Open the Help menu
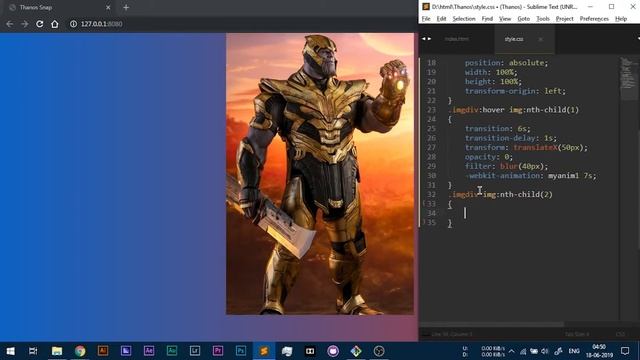Image resolution: width=640 pixels, height=360 pixels. click(621, 19)
